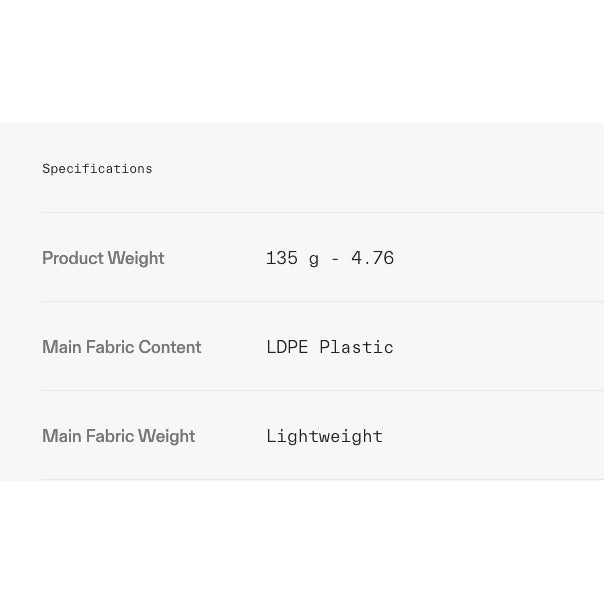Click the divider below Main Fabric Weight row
The height and width of the screenshot is (604, 604).
[322, 479]
